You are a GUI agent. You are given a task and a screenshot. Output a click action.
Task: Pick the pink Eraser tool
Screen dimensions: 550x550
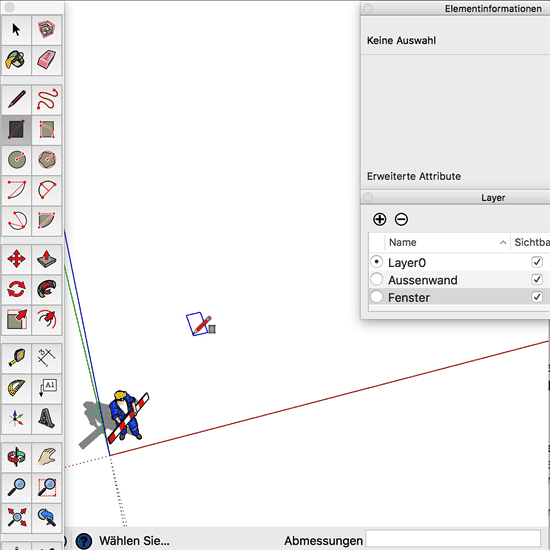click(47, 60)
